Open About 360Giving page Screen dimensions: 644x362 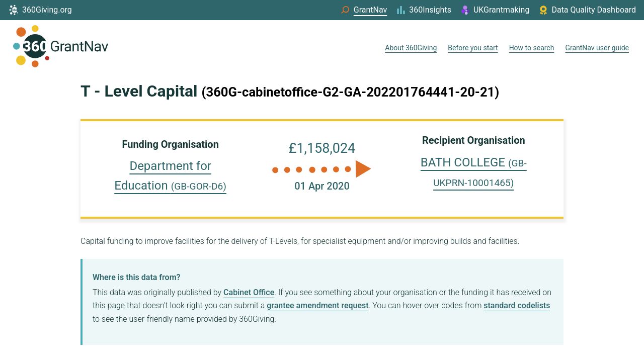pyautogui.click(x=411, y=48)
